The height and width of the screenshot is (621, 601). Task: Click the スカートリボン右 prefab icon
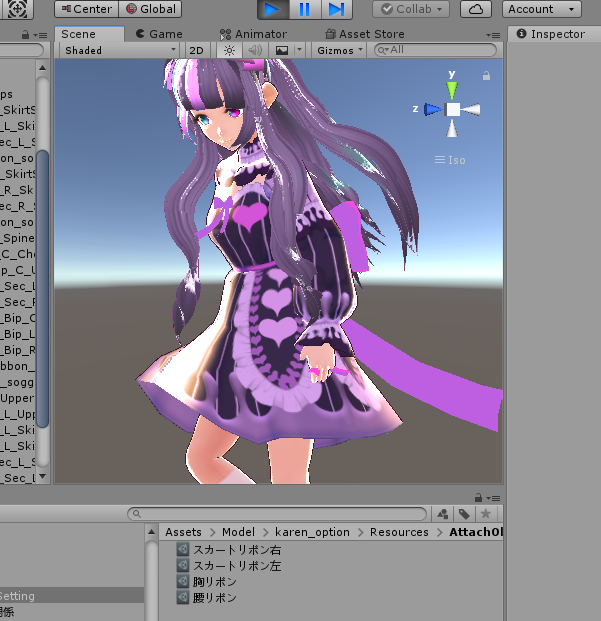tap(183, 550)
